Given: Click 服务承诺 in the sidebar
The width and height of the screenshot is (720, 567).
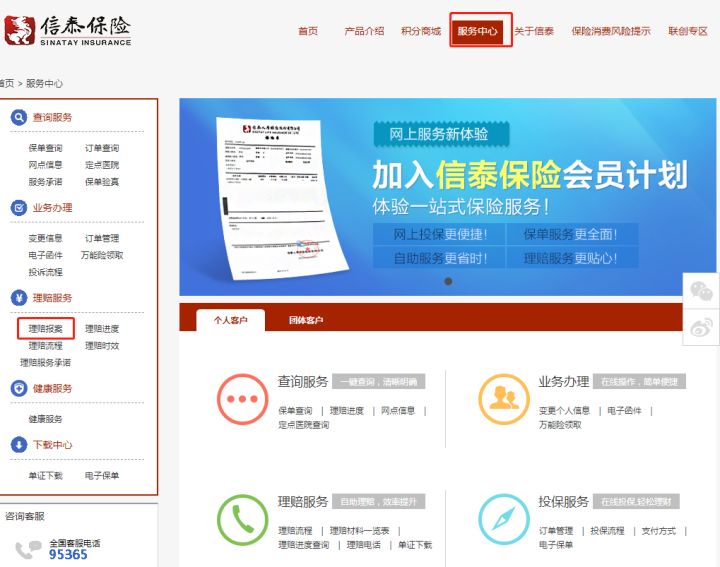Looking at the screenshot, I should coord(45,182).
